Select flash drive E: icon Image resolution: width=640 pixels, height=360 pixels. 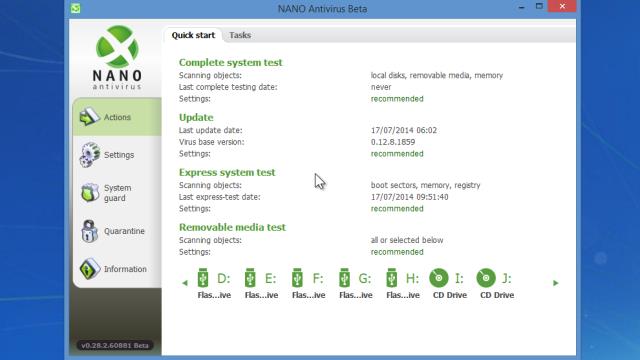pyautogui.click(x=250, y=278)
